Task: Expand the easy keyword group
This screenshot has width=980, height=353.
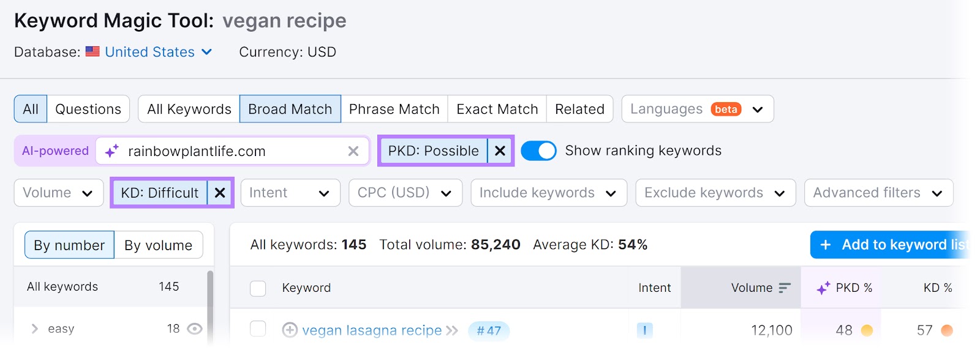Action: point(35,329)
